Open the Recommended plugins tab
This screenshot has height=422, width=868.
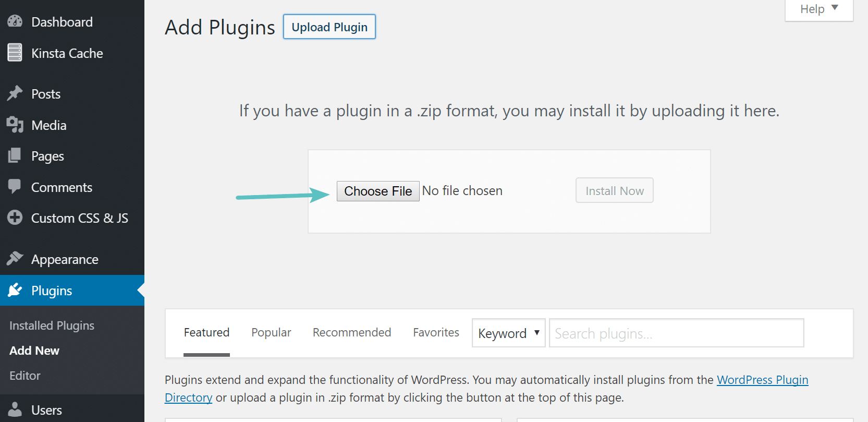click(351, 332)
